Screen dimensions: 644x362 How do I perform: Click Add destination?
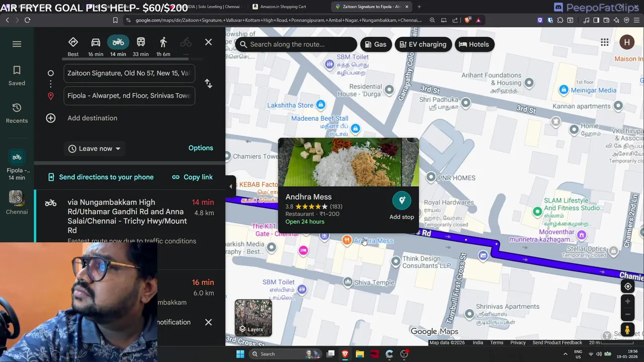[x=92, y=118]
